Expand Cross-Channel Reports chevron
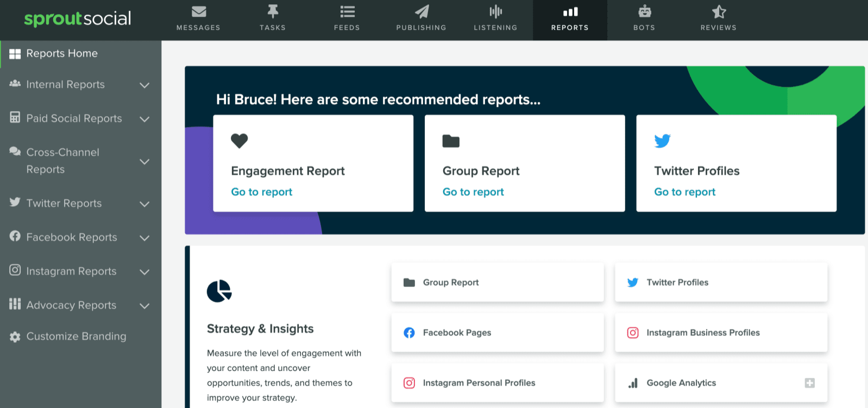868x408 pixels. 144,162
